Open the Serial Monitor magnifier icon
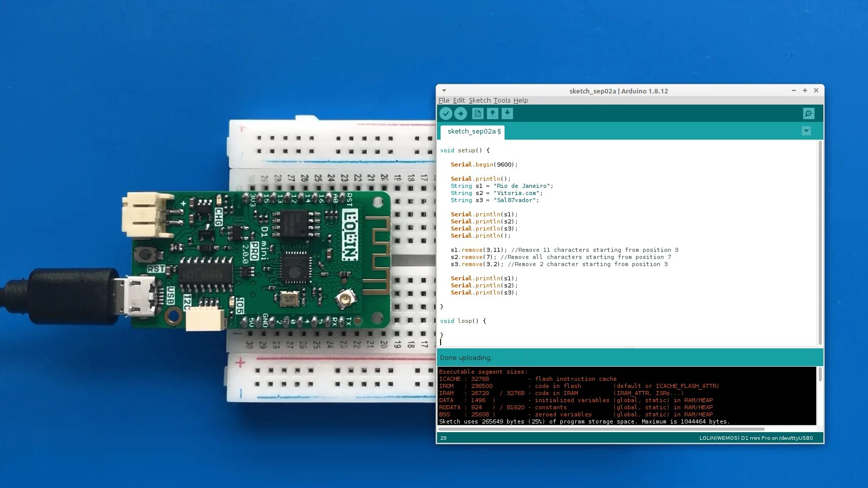 tap(809, 114)
